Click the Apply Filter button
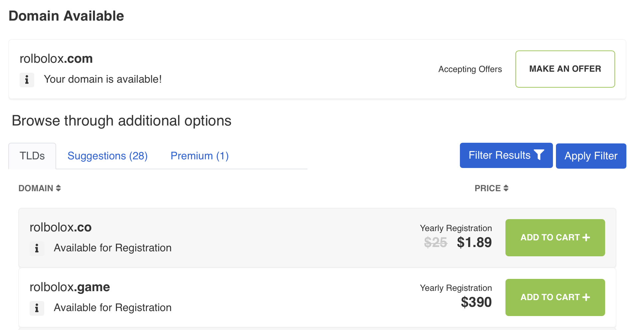644x330 pixels. (x=591, y=156)
